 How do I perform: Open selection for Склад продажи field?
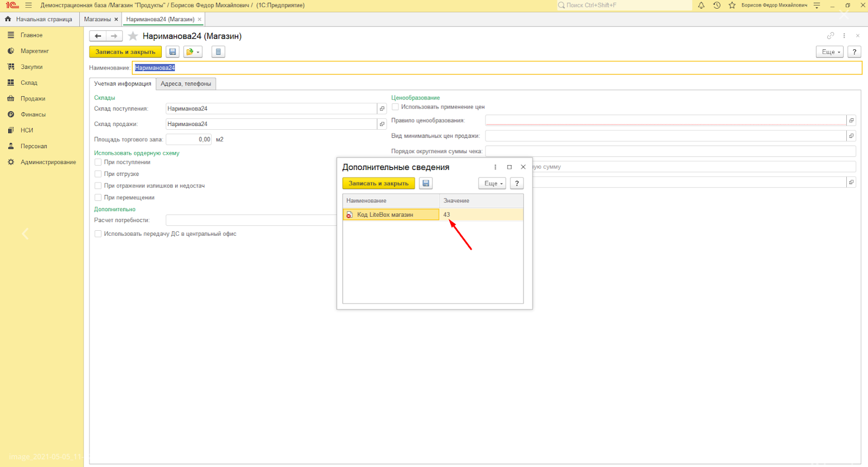[x=382, y=124]
